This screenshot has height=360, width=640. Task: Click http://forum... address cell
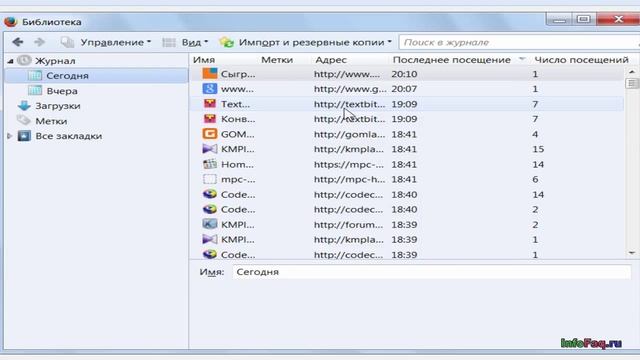[349, 224]
